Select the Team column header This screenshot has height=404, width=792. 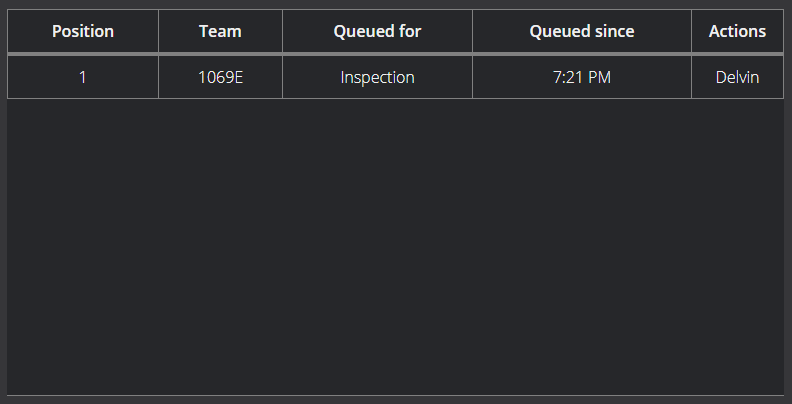(x=220, y=31)
